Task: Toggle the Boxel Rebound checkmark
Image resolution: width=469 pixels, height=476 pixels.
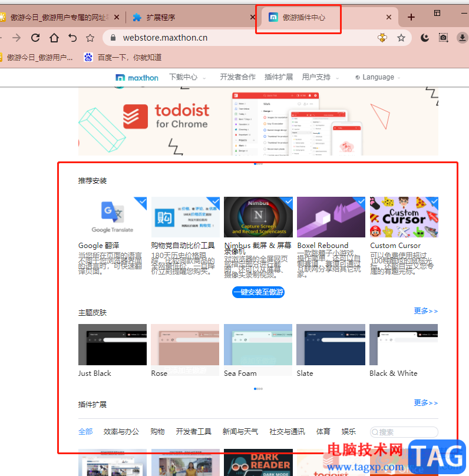Action: pos(360,201)
